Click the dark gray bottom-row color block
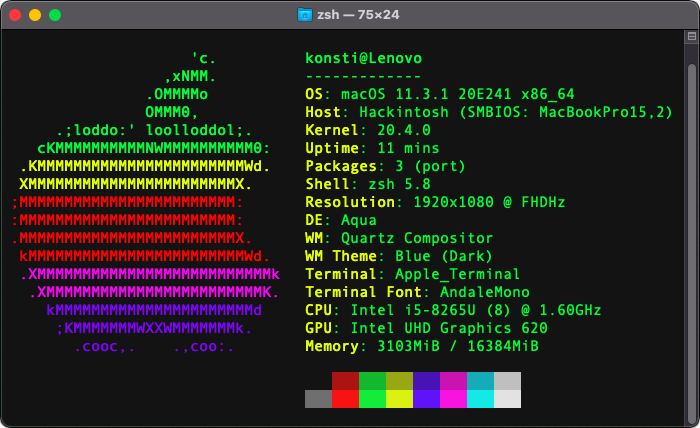Viewport: 700px width, 428px height. click(318, 399)
